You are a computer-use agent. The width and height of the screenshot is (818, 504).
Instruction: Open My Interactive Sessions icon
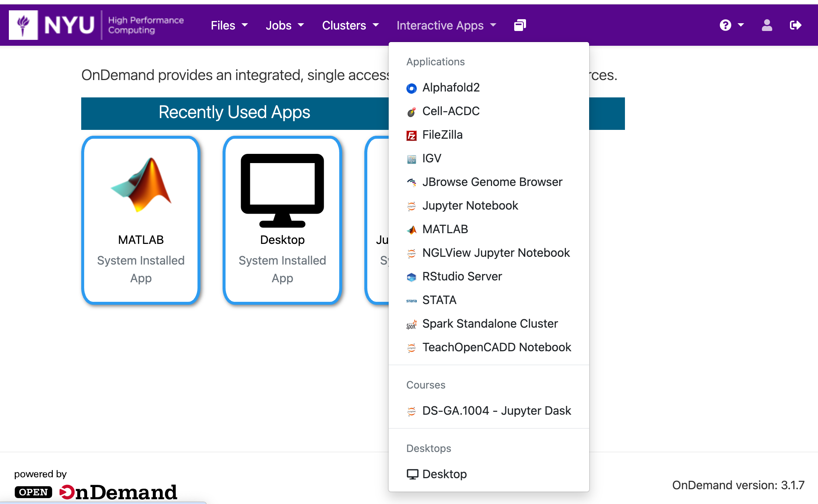(x=520, y=25)
